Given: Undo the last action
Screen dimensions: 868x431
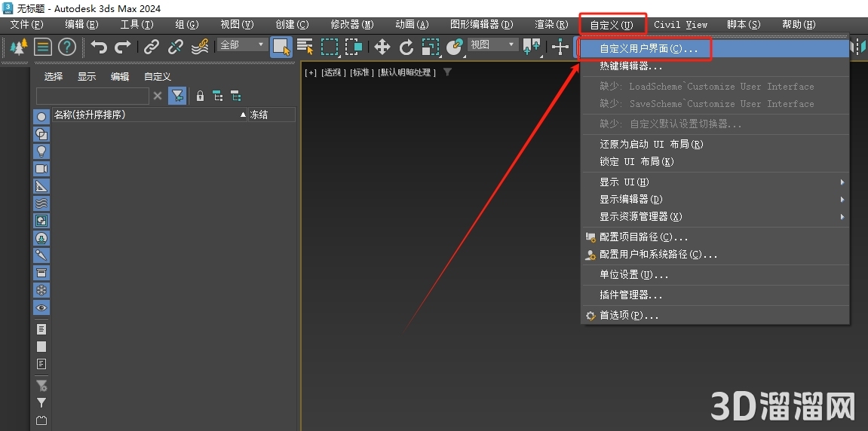Looking at the screenshot, I should point(99,47).
